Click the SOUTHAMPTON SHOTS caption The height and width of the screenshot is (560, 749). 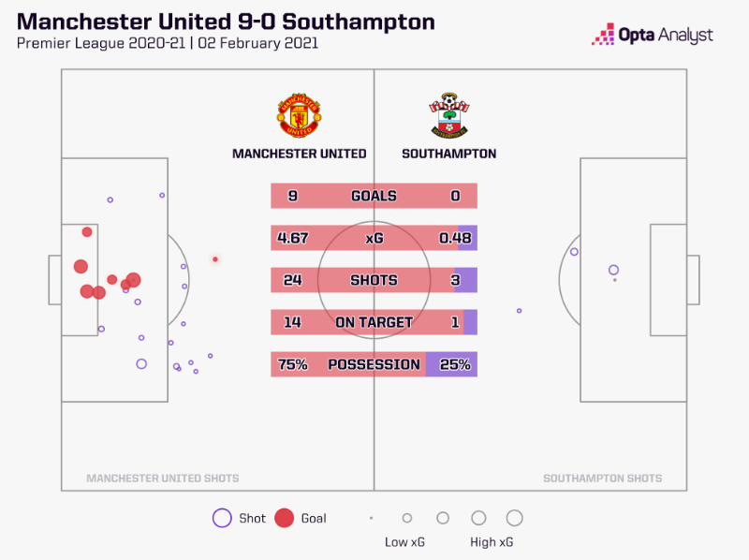point(602,479)
